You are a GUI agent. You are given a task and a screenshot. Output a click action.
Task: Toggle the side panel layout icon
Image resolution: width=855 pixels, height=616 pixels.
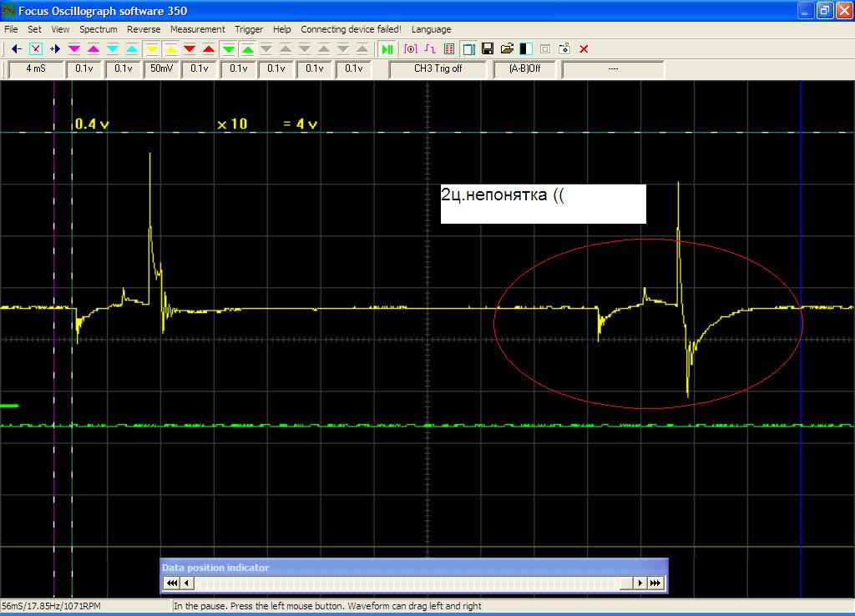[x=468, y=49]
